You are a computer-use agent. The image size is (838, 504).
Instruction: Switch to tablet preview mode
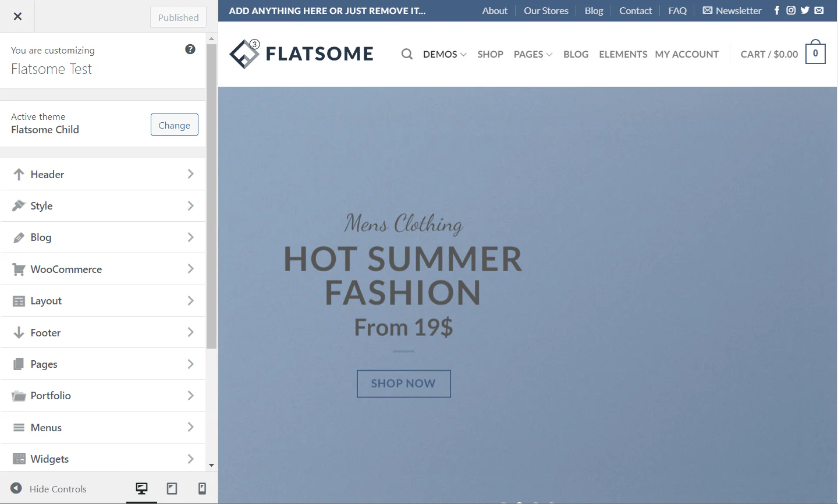coord(172,489)
